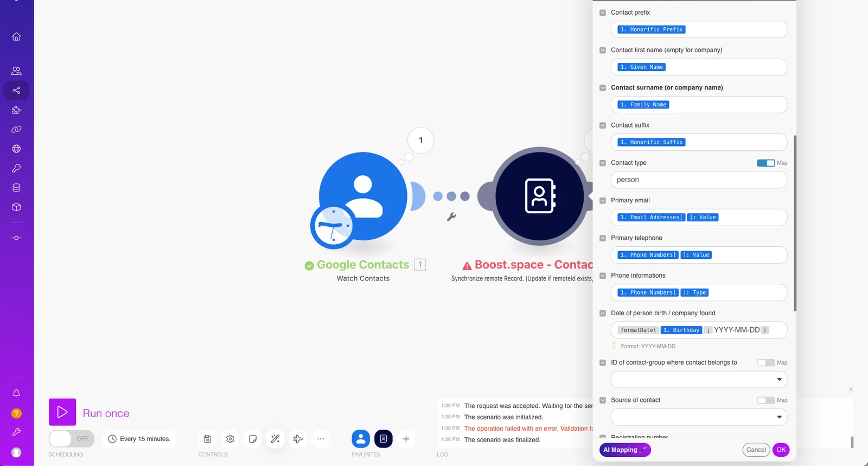The image size is (868, 466).
Task: Open the Keys icon in sidebar
Action: pyautogui.click(x=16, y=168)
